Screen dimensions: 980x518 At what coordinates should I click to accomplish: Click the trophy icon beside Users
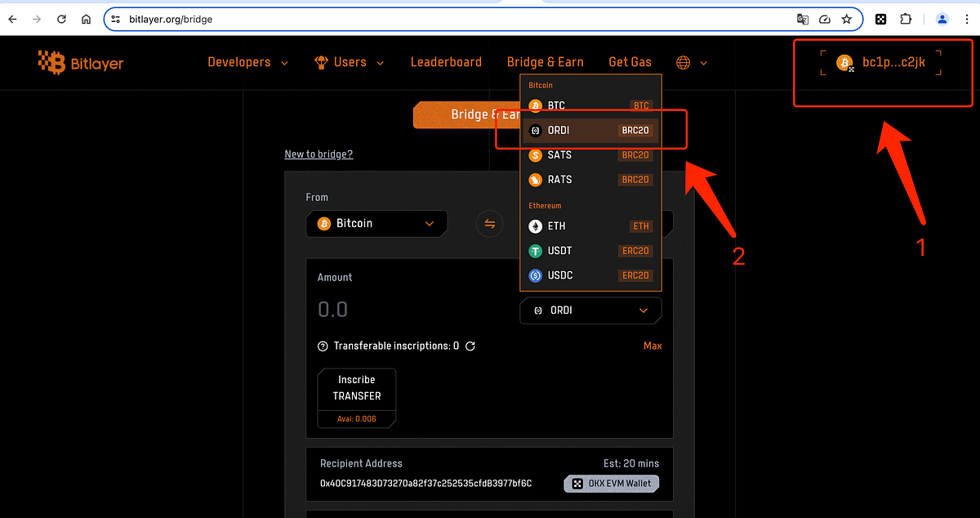[x=320, y=61]
